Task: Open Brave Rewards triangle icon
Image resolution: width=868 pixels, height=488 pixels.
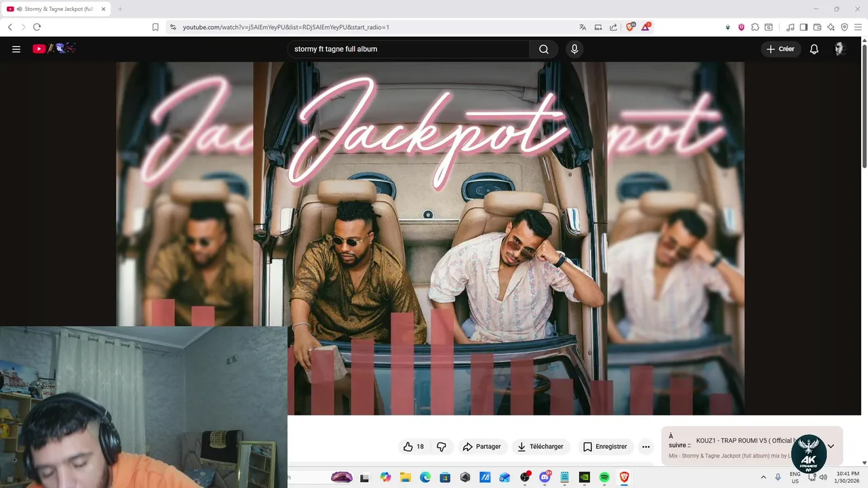Action: click(x=646, y=27)
